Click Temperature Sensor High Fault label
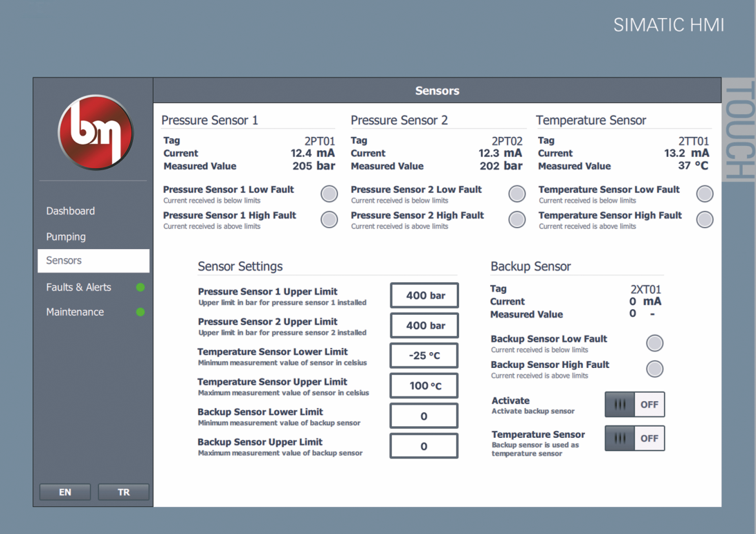Viewport: 756px width, 534px height. click(x=610, y=215)
